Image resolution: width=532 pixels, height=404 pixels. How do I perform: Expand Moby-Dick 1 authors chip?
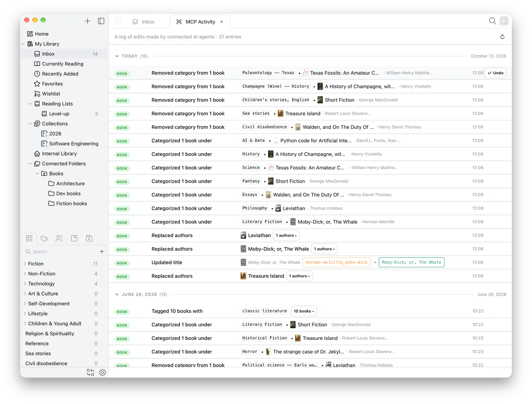pos(324,249)
